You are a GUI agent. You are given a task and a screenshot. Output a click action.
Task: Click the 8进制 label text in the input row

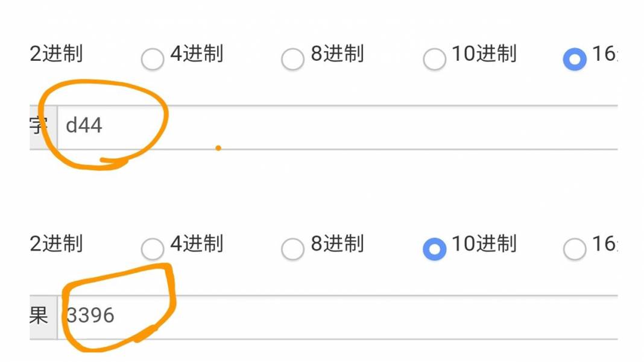click(x=338, y=54)
